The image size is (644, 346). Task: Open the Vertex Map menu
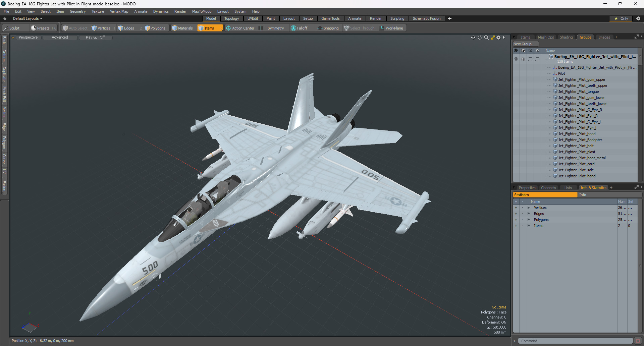(x=119, y=11)
